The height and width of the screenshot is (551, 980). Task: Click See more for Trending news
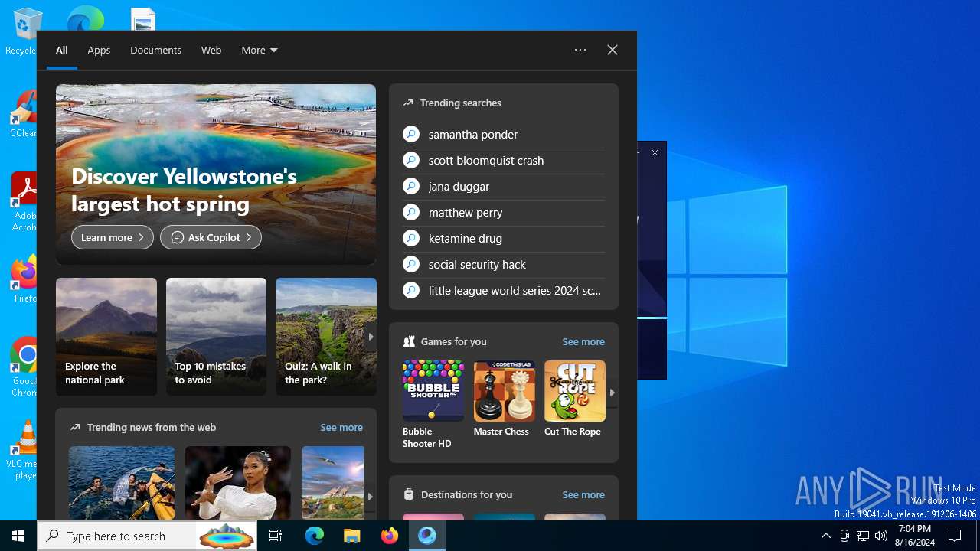click(341, 427)
